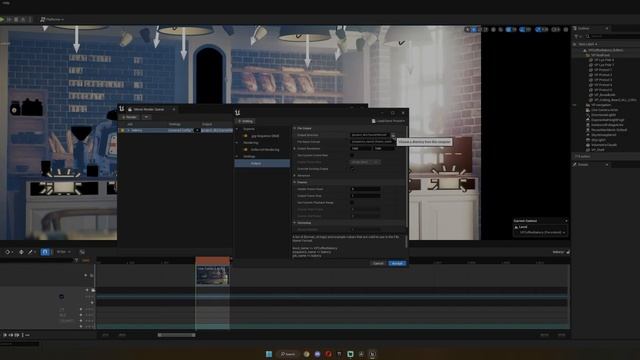Viewport: 640px width, 360px height.
Task: Click the green Play button in the main toolbar
Action: (x=2, y=19)
